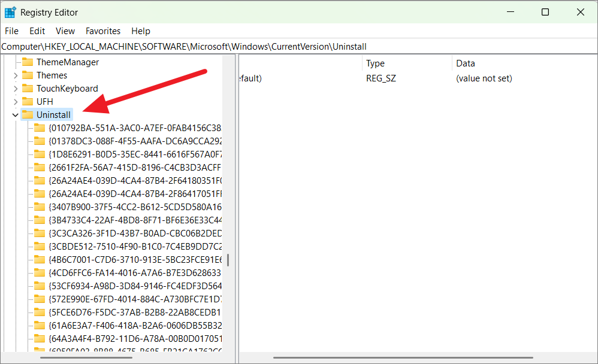The height and width of the screenshot is (364, 598).
Task: Open the File menu
Action: click(11, 31)
